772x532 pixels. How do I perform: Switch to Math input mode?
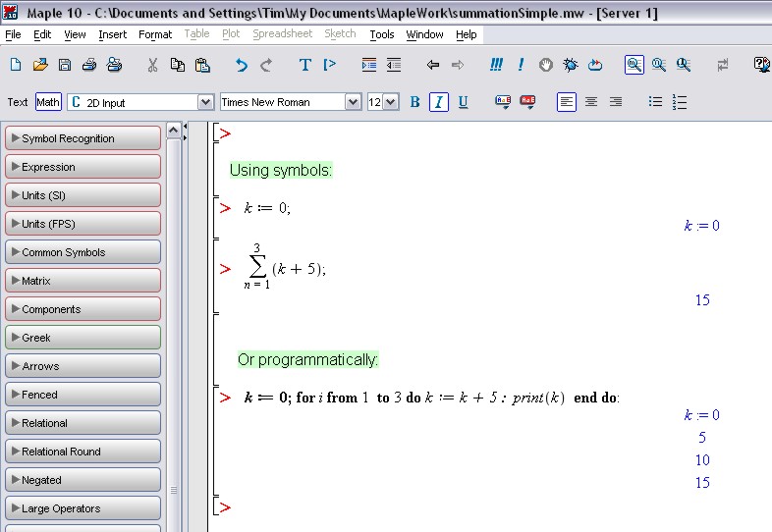[48, 102]
